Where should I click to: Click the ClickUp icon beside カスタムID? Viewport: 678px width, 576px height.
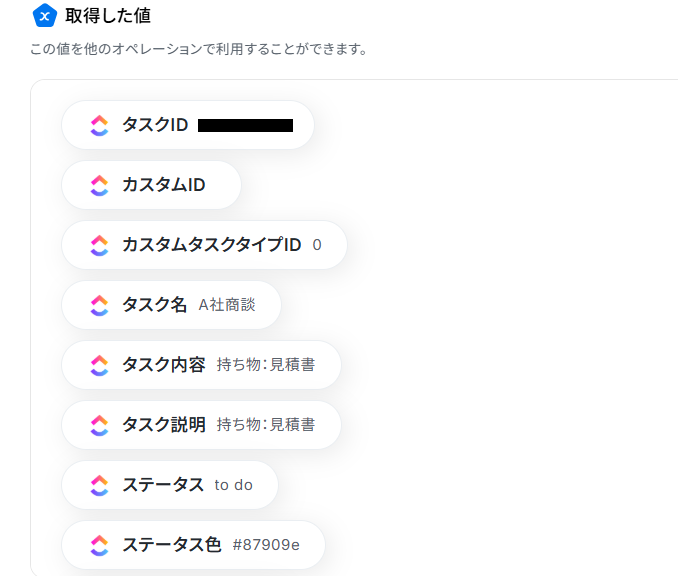click(x=99, y=185)
